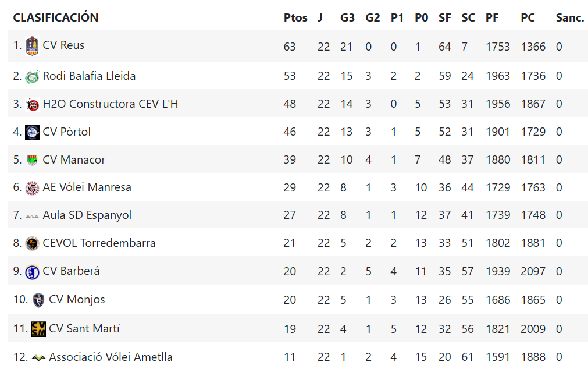Click the CV Manacor crest icon
Viewport: 588px width, 376px height.
pyautogui.click(x=32, y=160)
